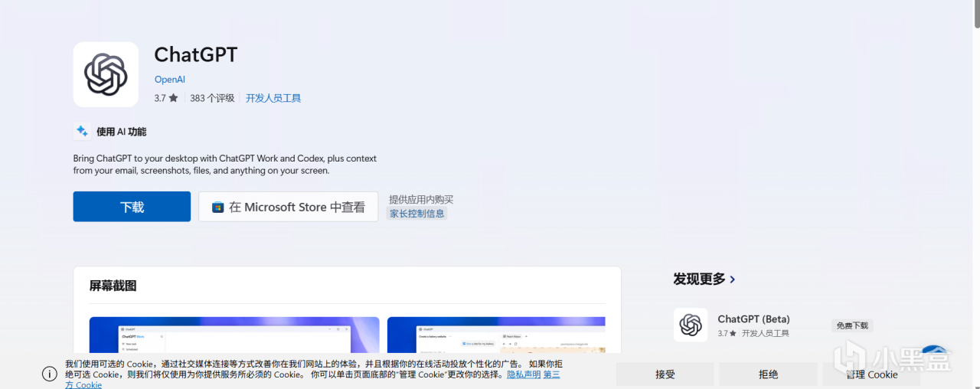
Task: Accept cookies with 接受
Action: point(665,374)
